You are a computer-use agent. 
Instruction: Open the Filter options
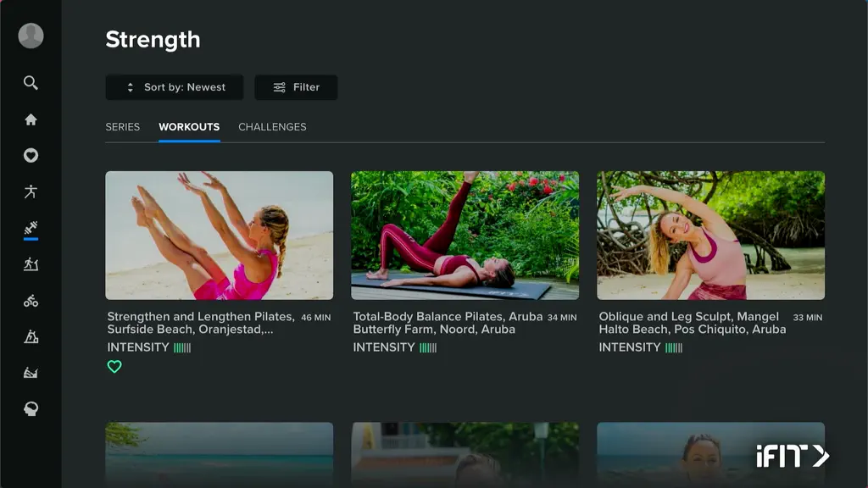[296, 87]
